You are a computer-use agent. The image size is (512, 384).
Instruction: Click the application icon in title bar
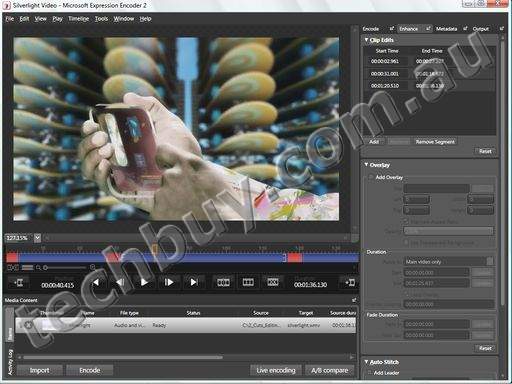pyautogui.click(x=6, y=5)
